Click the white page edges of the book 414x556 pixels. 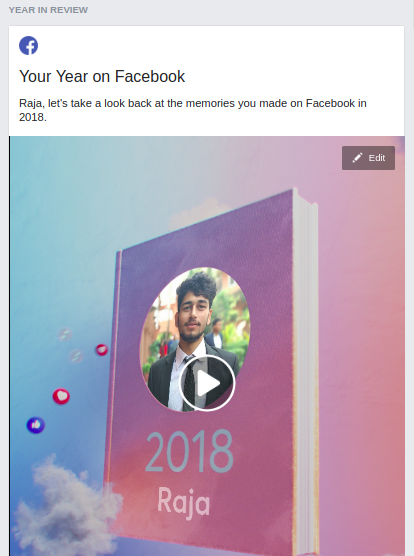tap(306, 372)
